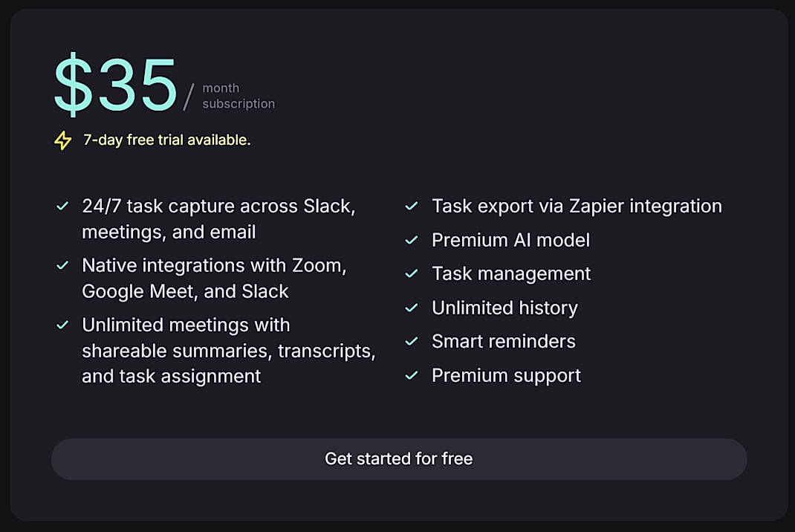Click the yellow lightning bolt icon
The width and height of the screenshot is (795, 532).
61,140
